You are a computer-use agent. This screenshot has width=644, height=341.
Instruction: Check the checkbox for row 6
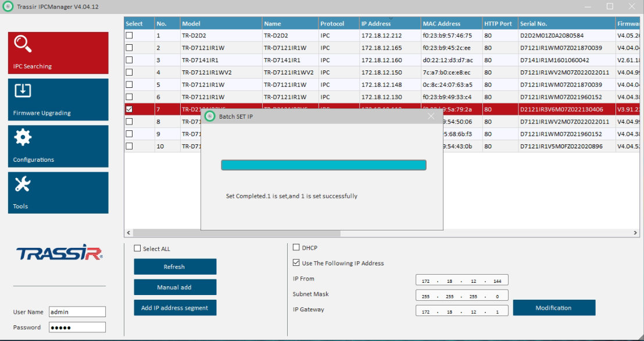click(130, 97)
